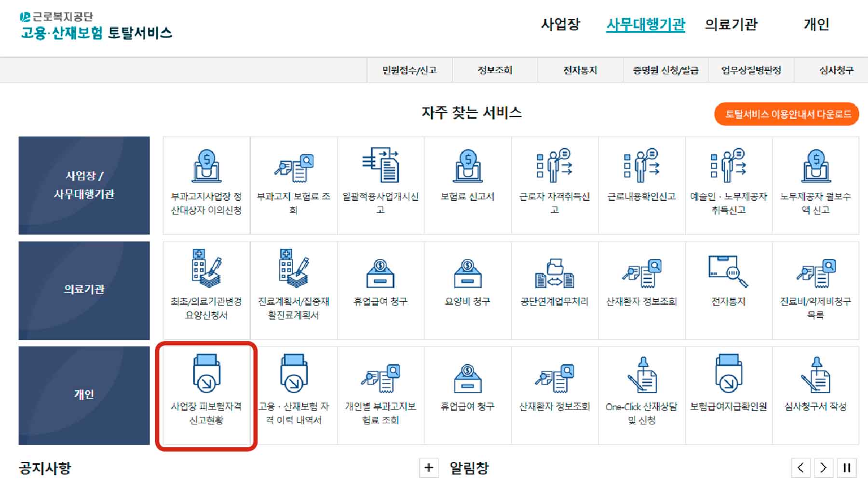Select 사무대행기관 top menu
868x483 pixels.
coord(646,24)
